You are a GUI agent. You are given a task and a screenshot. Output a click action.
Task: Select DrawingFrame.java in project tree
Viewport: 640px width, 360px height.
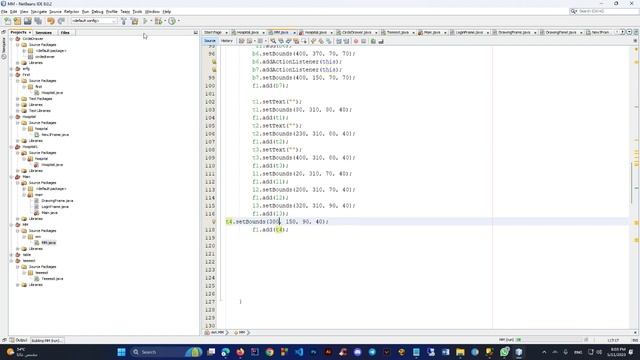click(x=57, y=201)
